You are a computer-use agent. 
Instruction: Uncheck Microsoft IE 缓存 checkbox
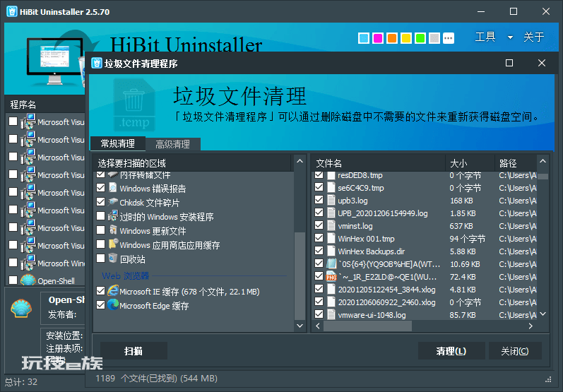pos(100,291)
